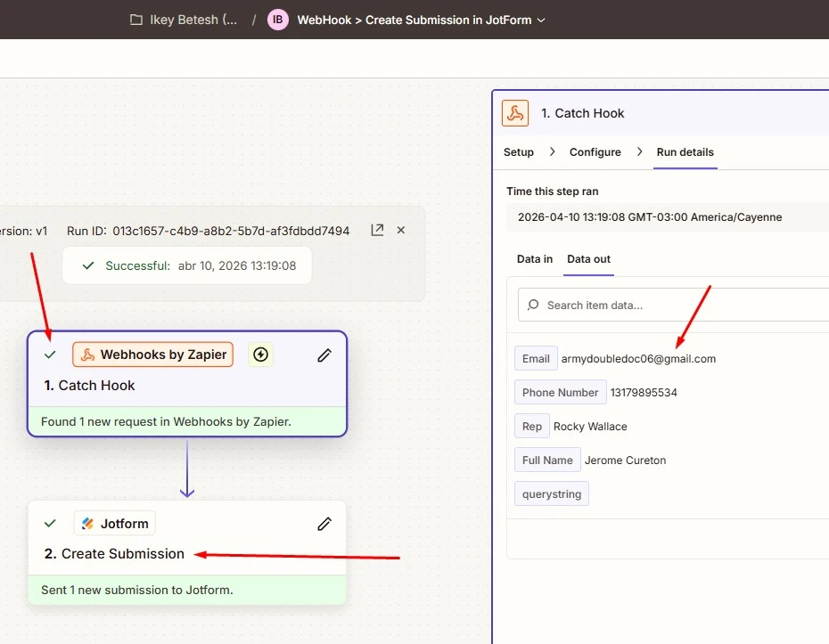Click the panel title 1. Catch Hook

pyautogui.click(x=582, y=113)
